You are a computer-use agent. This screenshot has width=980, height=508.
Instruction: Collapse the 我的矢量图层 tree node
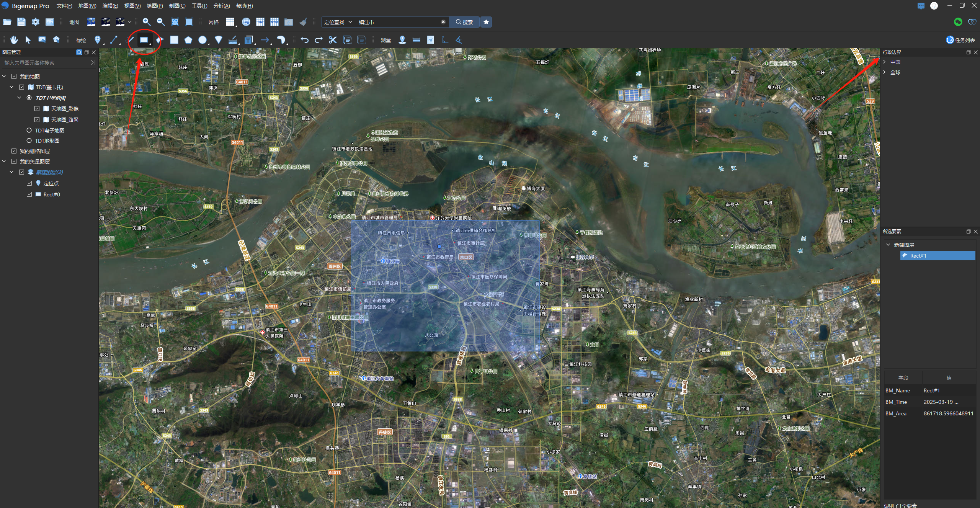tap(4, 161)
